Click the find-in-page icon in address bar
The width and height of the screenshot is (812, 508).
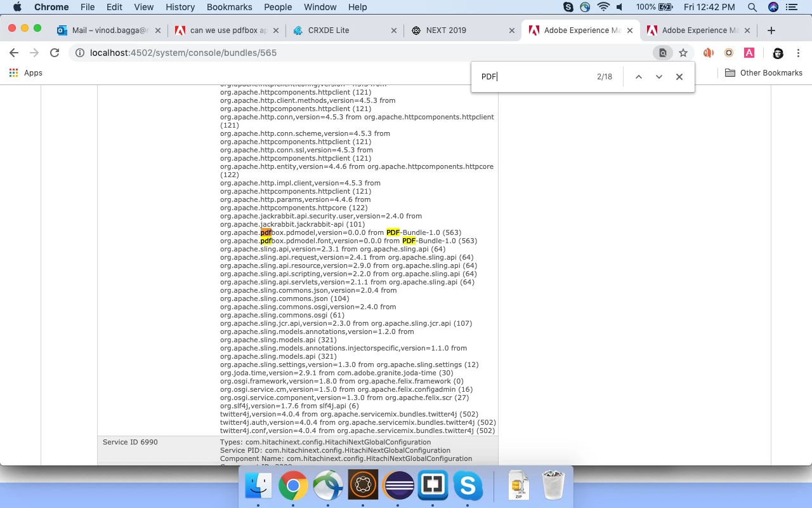coord(663,53)
